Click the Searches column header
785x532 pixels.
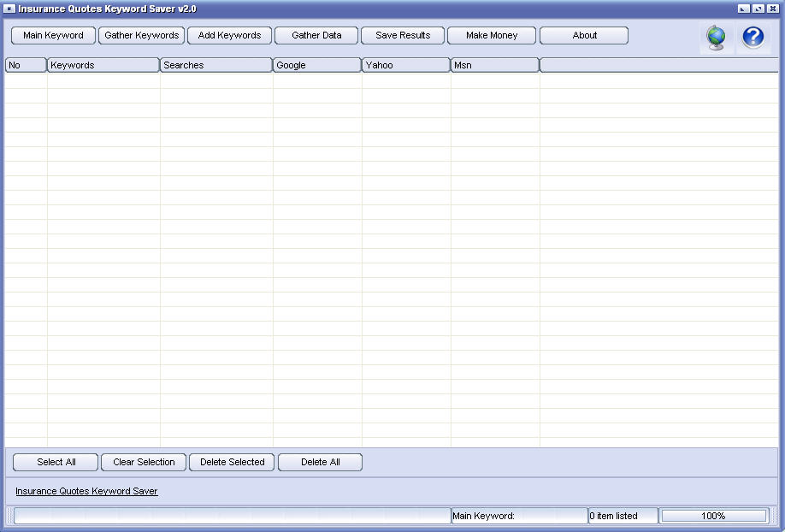216,65
